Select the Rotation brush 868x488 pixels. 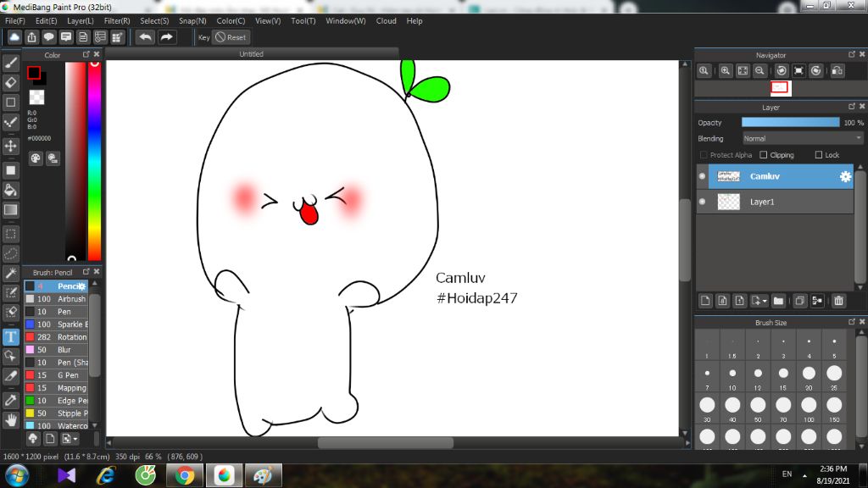(57, 337)
